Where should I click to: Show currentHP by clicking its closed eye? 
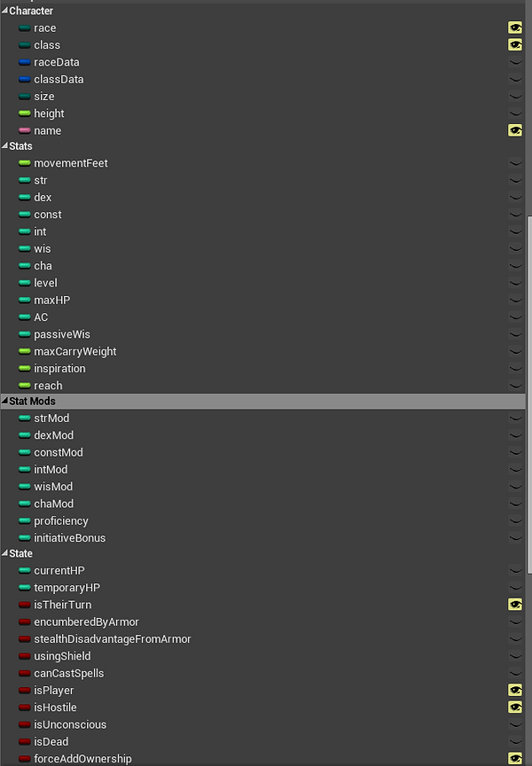515,571
